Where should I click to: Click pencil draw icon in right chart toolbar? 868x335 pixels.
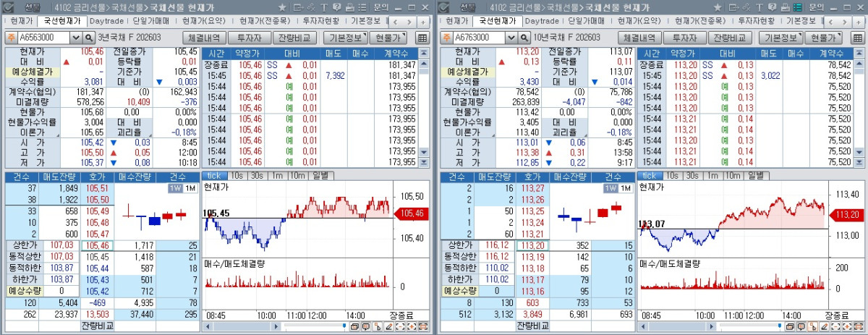coord(825,327)
